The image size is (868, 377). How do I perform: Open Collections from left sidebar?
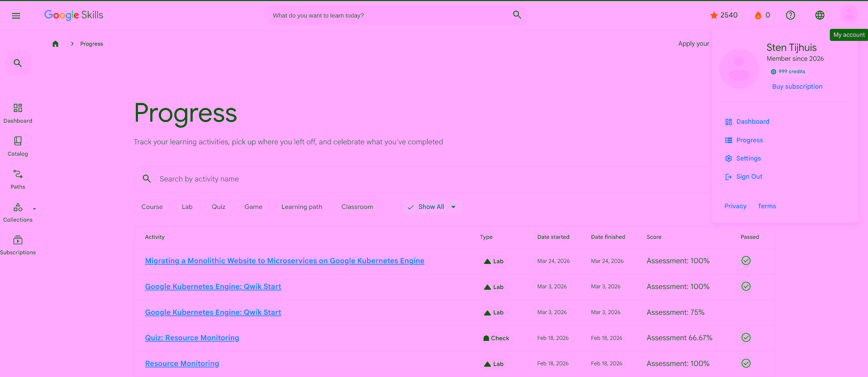click(18, 212)
